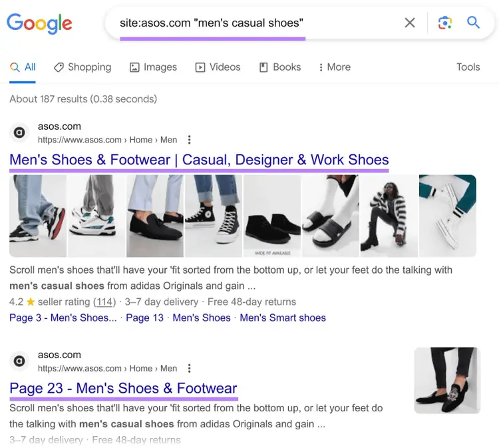
Task: Click the second result's breadcrumb URL
Action: pos(107,368)
